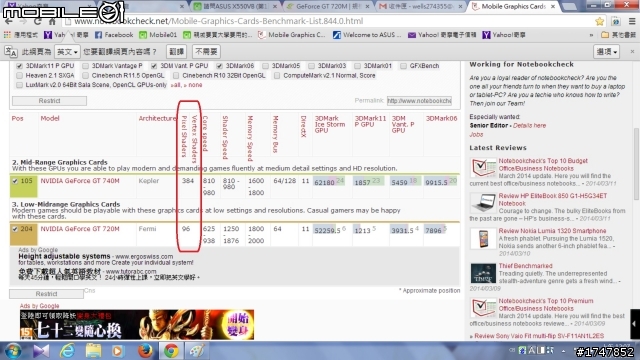Screen dimensions: 640x360
Task: Open Visual Studio icon in taskbar
Action: (41, 351)
